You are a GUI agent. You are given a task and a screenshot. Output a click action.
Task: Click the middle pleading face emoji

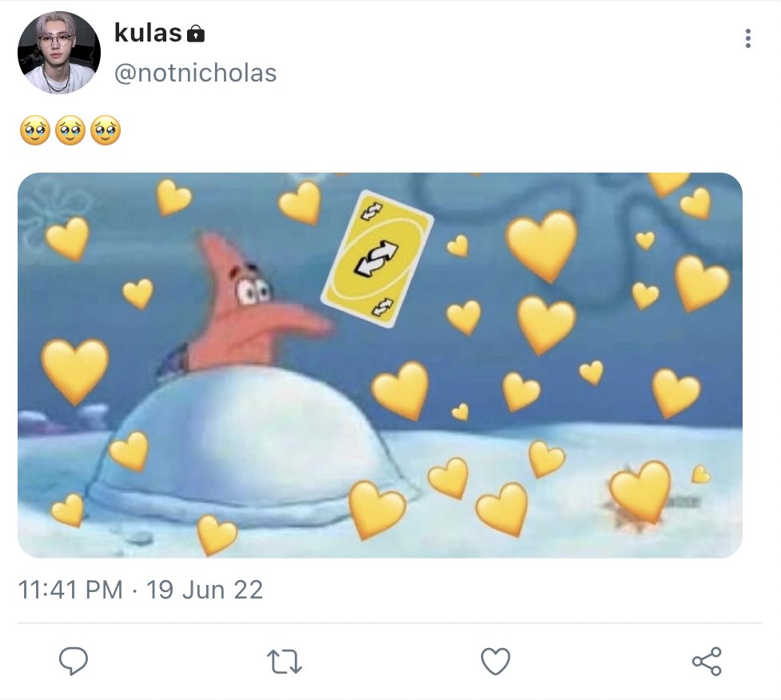[70, 130]
